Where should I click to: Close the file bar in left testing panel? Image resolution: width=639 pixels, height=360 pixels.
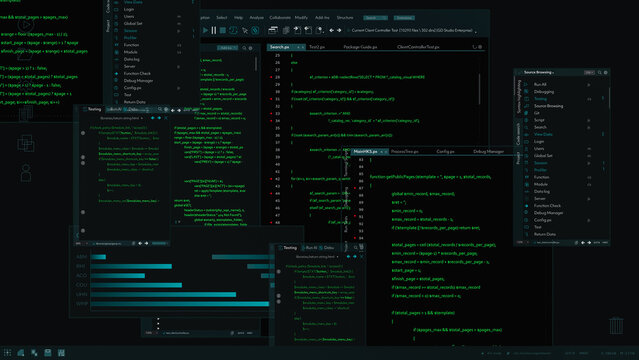(166, 118)
